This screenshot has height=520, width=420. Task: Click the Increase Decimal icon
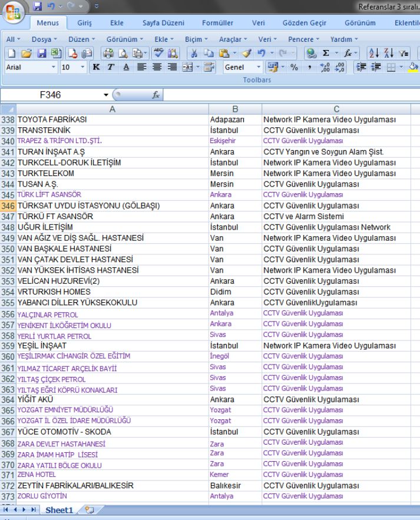click(325, 67)
